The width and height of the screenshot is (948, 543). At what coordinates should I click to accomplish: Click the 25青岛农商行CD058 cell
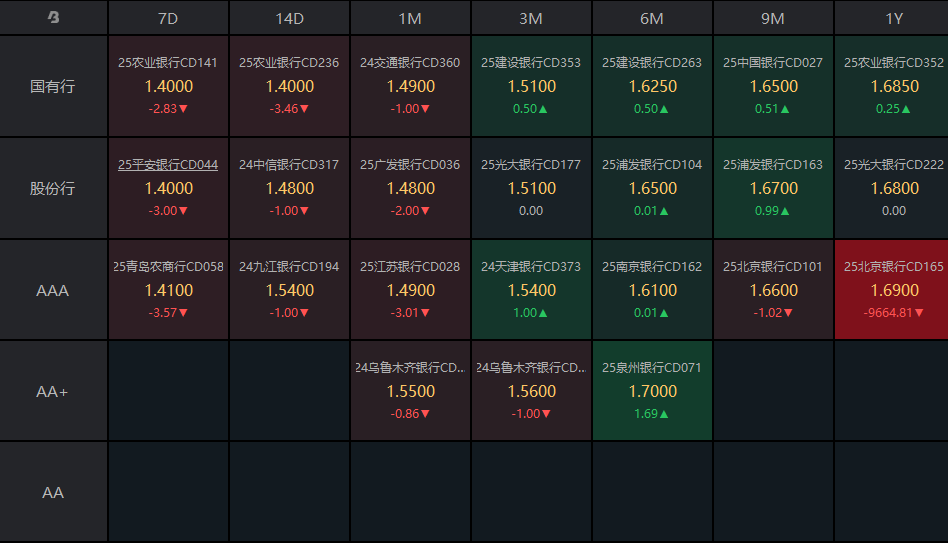168,290
